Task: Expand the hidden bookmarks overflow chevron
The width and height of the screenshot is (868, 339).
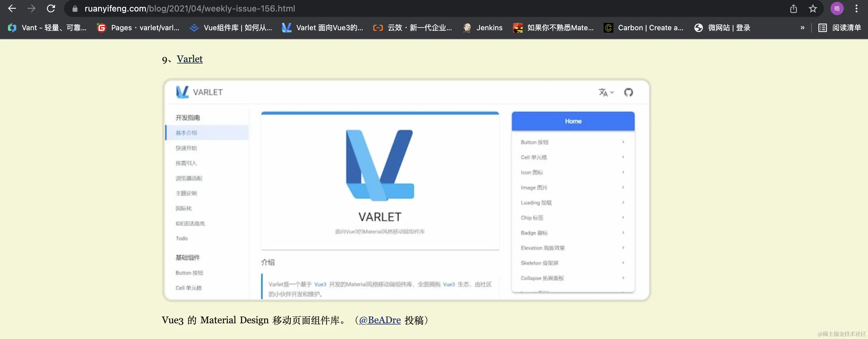Action: point(802,27)
